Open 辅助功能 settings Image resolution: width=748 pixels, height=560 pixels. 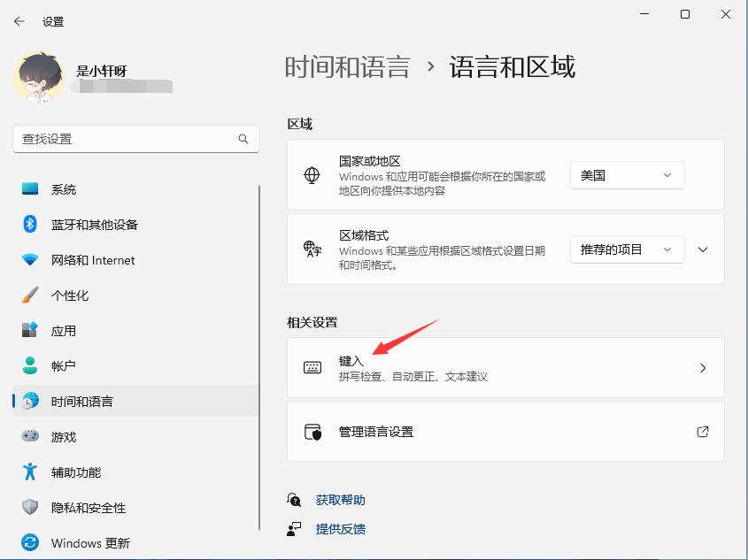[69, 472]
